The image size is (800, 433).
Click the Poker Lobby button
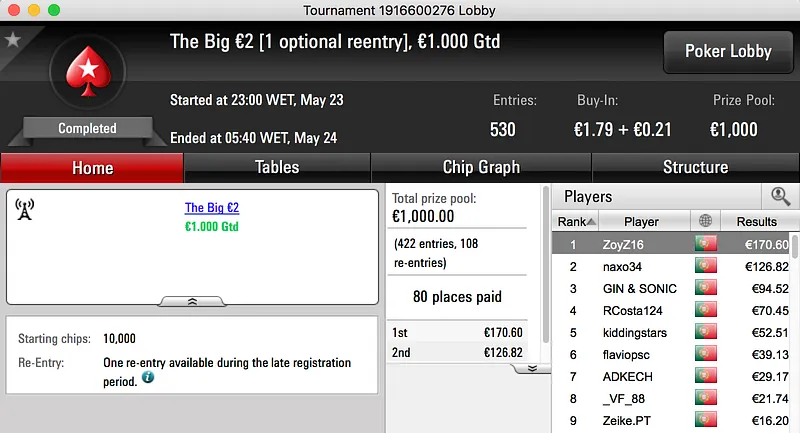pos(727,52)
